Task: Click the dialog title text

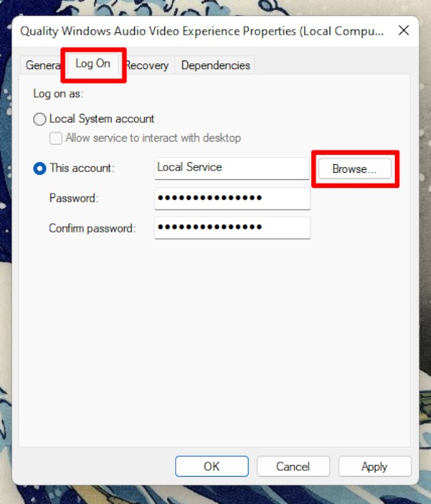Action: [x=202, y=32]
